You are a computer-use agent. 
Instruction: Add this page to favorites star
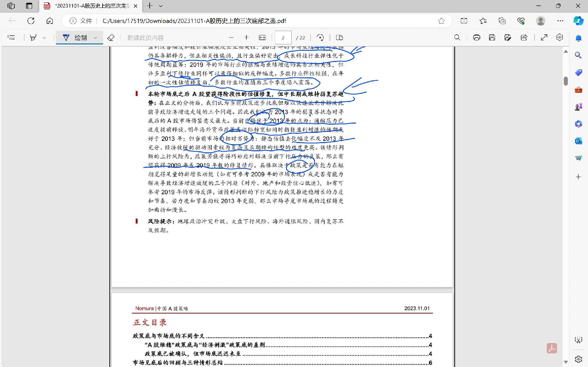(441, 21)
